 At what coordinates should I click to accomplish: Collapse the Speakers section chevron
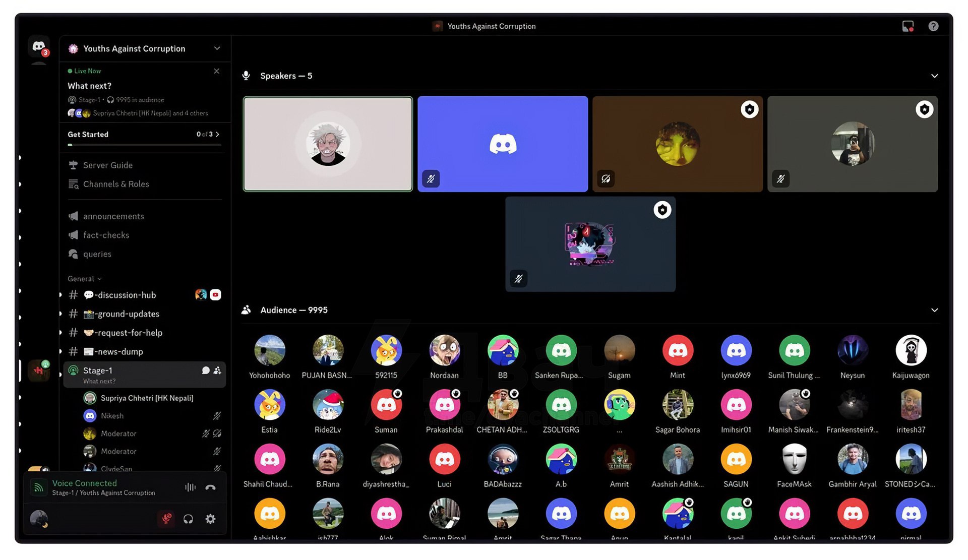tap(934, 76)
